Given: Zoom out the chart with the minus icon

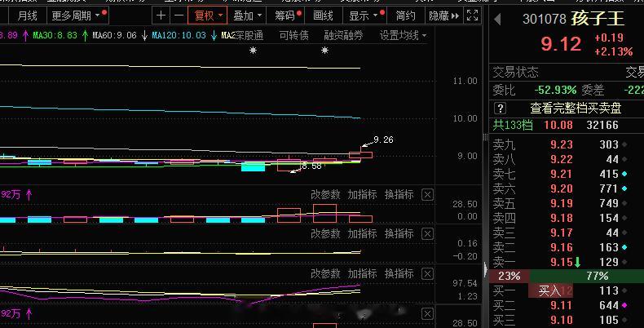Looking at the screenshot, I should (179, 16).
